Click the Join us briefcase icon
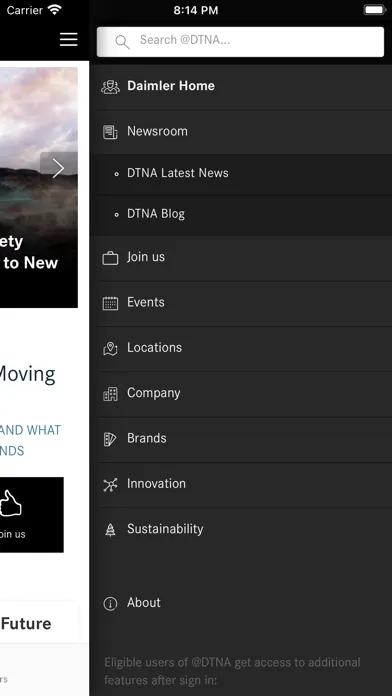Screen dimensions: 392x696 click(x=110, y=258)
